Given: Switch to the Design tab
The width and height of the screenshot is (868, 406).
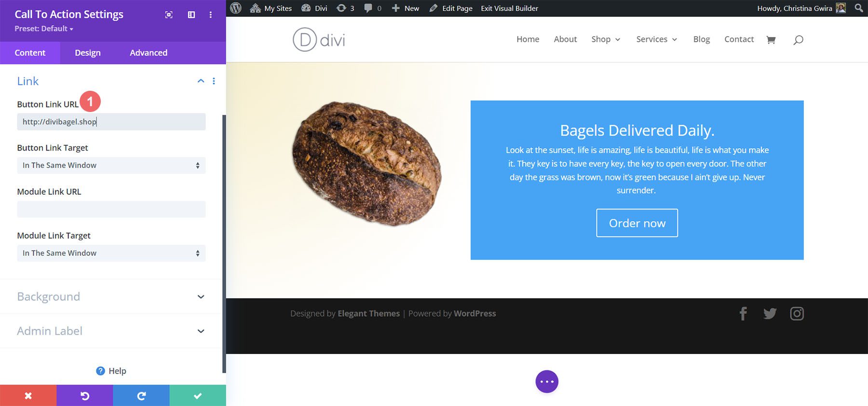Looking at the screenshot, I should (x=88, y=53).
